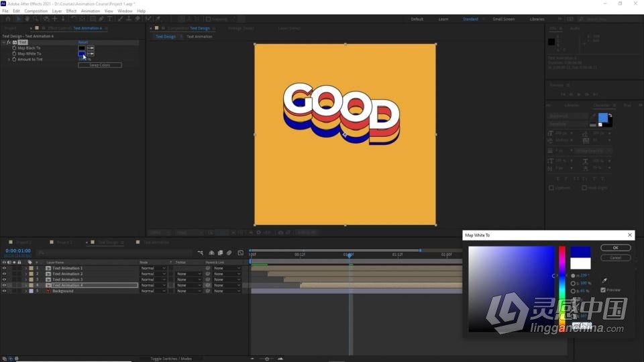
Task: Click parent pick whip for Text Animation 2
Action: [x=208, y=274]
